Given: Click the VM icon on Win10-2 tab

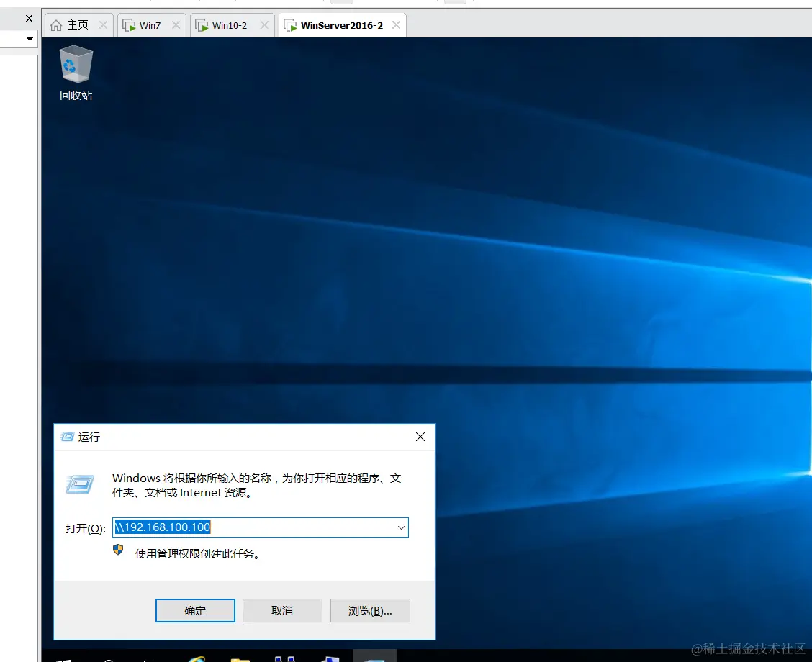Looking at the screenshot, I should click(x=202, y=25).
